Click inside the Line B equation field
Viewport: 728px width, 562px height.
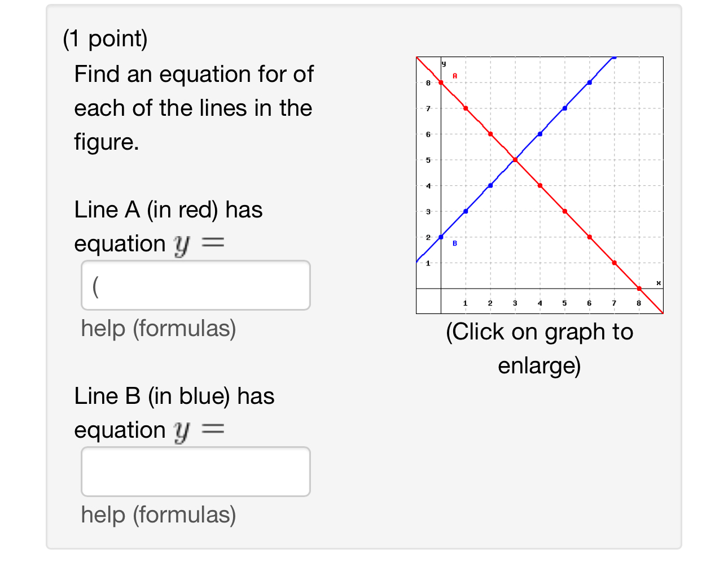196,471
